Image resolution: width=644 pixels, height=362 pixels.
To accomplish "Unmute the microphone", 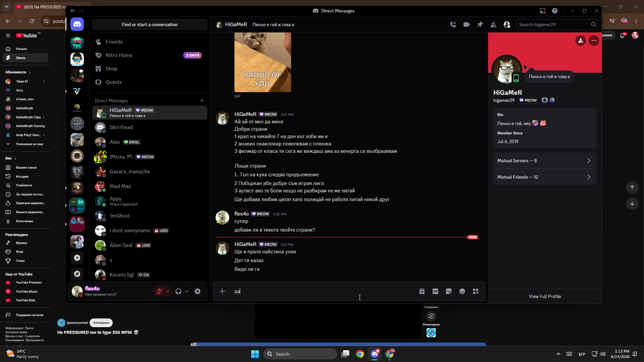I will click(159, 291).
